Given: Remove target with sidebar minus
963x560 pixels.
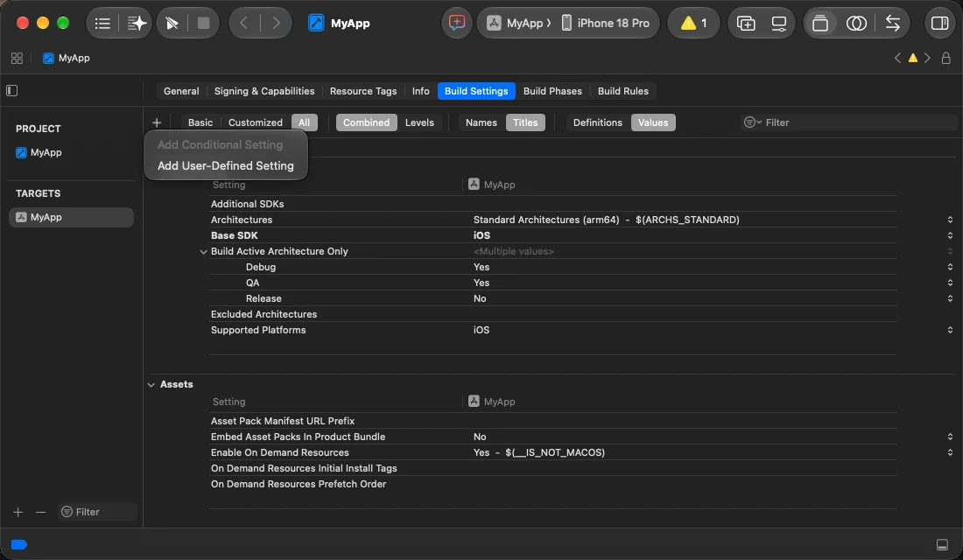Looking at the screenshot, I should point(40,512).
